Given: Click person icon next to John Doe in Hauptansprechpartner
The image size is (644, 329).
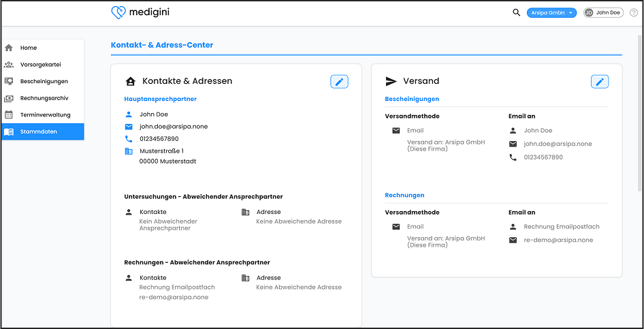Looking at the screenshot, I should point(129,114).
